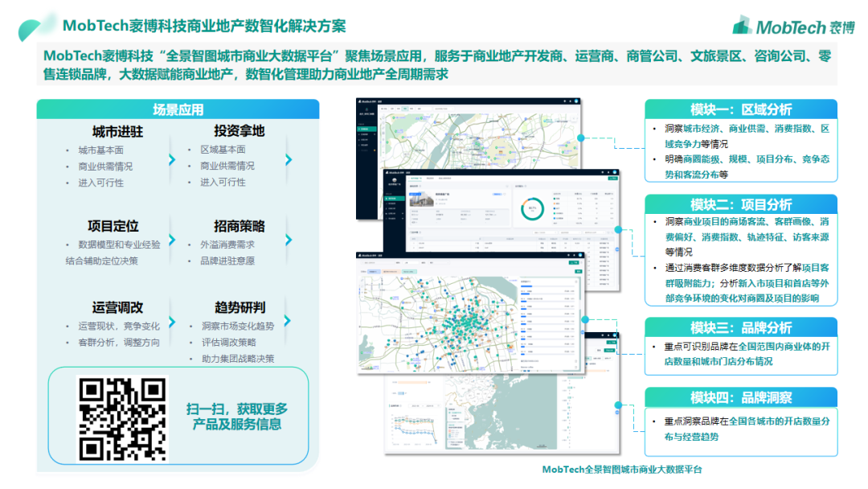The width and height of the screenshot is (868, 489).
Task: Click the 扫一扫，获取更多产品及服务信息 text
Action: 236,417
